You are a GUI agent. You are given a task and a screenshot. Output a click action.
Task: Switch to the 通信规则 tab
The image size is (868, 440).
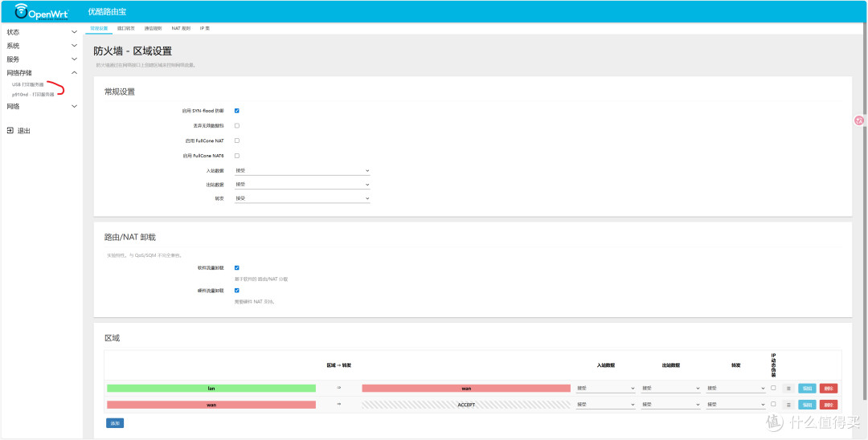[x=153, y=28]
